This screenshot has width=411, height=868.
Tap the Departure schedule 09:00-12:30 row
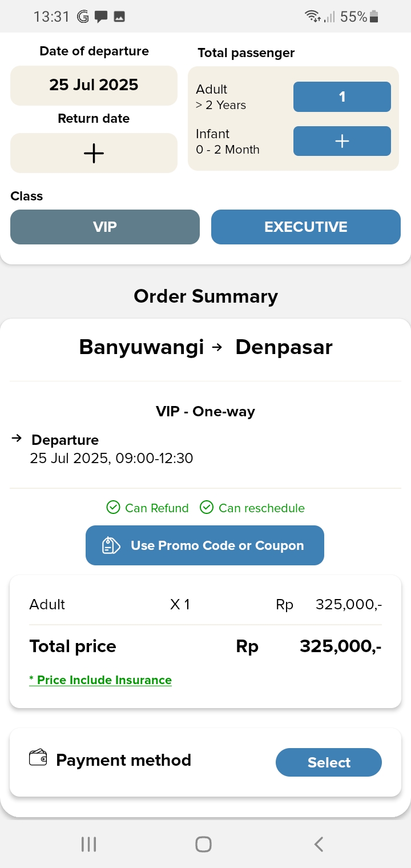coord(111,457)
